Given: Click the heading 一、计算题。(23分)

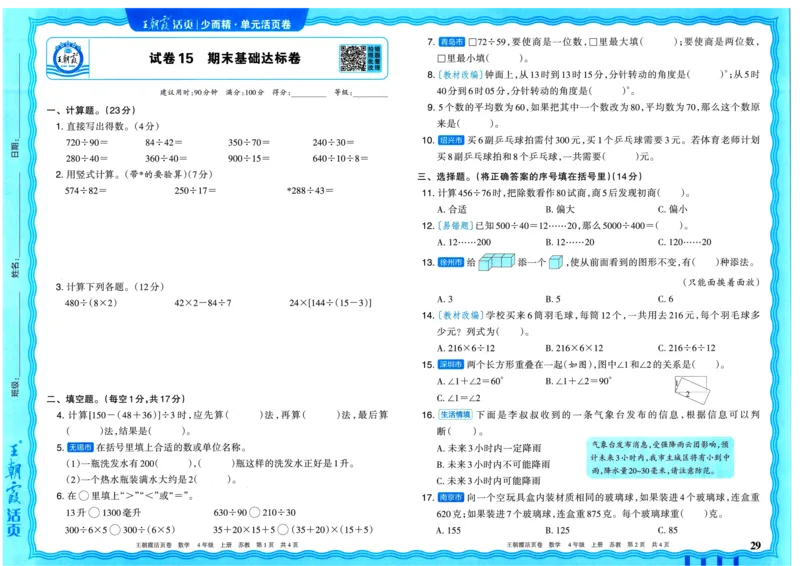Looking at the screenshot, I should click(91, 110).
